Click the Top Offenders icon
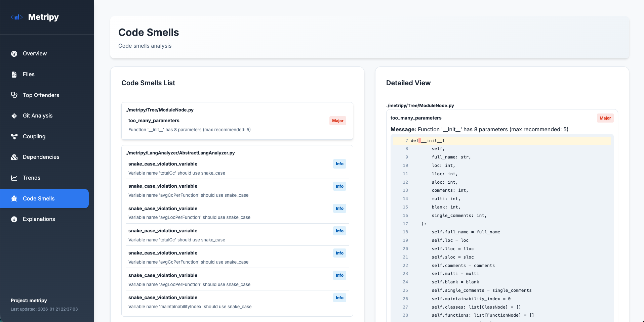The image size is (644, 322). (14, 95)
